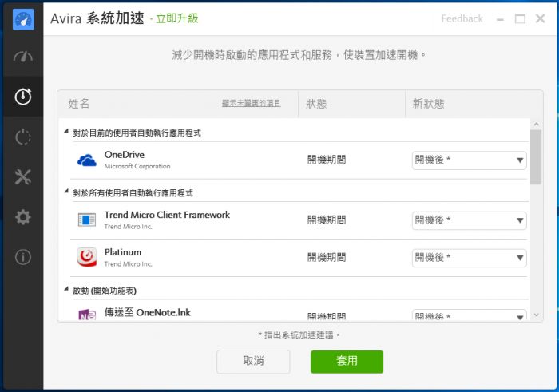The height and width of the screenshot is (392, 559).
Task: Open Trend Micro Client Framework status dropdown
Action: pyautogui.click(x=470, y=220)
